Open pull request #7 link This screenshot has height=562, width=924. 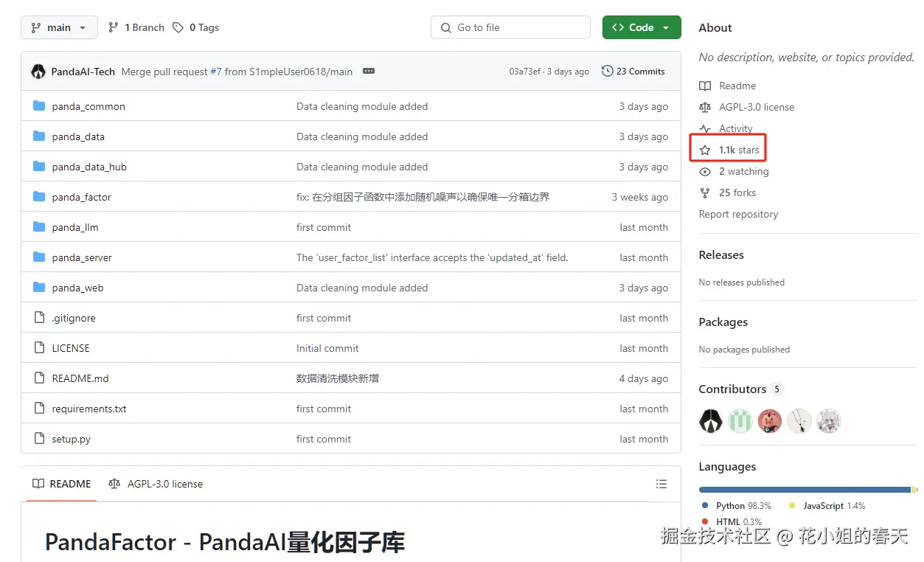pyautogui.click(x=216, y=72)
